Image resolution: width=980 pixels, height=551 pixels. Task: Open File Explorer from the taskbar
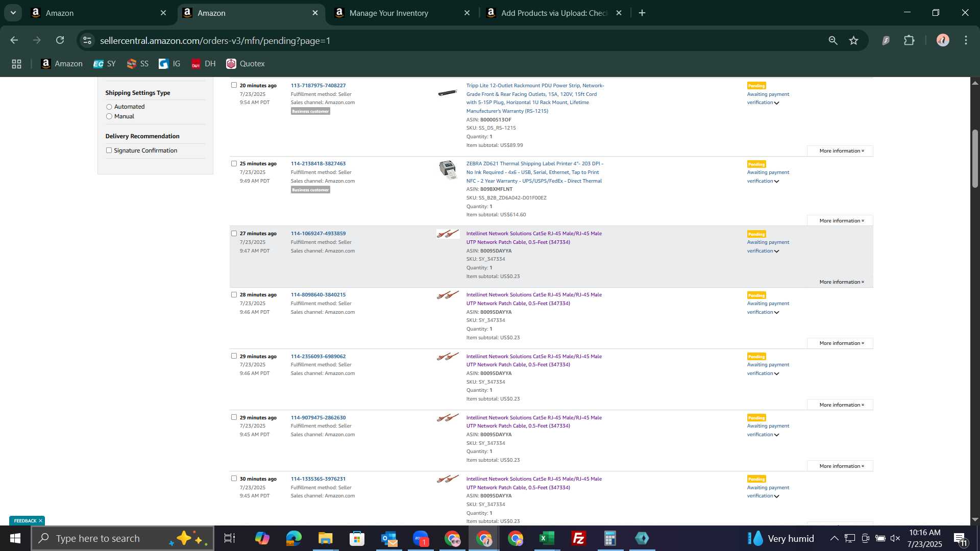pos(326,538)
